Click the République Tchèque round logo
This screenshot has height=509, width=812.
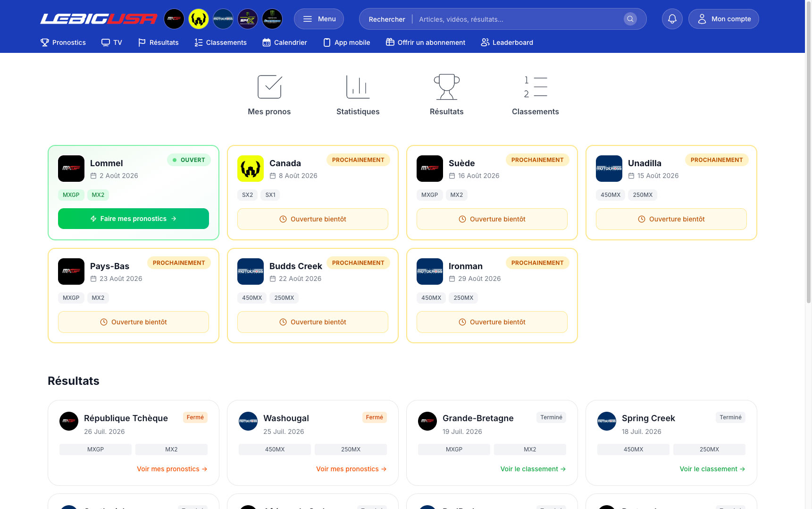[69, 421]
